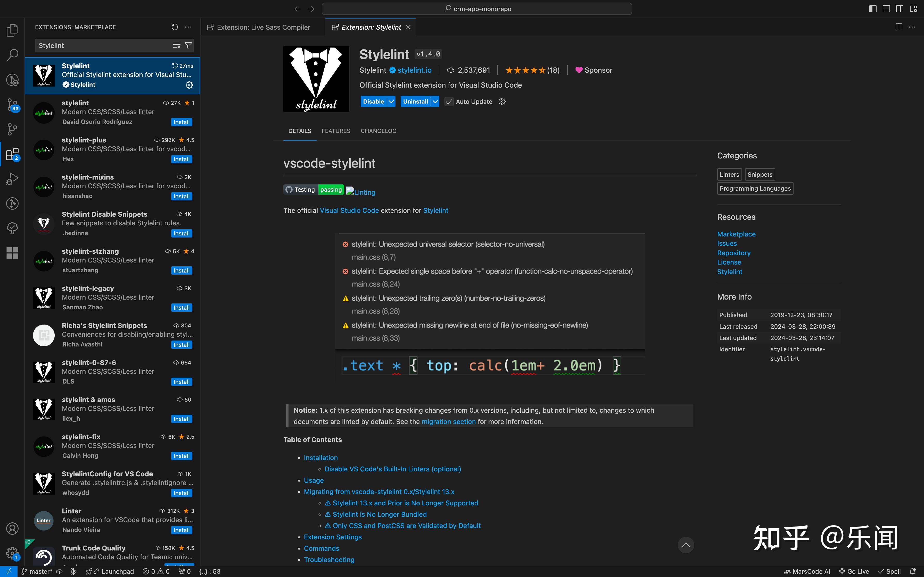Image resolution: width=924 pixels, height=577 pixels.
Task: Open the Disable button dropdown
Action: coord(391,101)
